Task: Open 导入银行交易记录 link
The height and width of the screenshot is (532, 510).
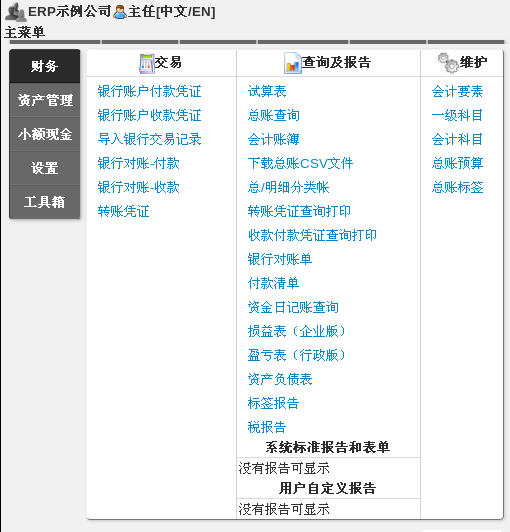Action: (x=149, y=139)
